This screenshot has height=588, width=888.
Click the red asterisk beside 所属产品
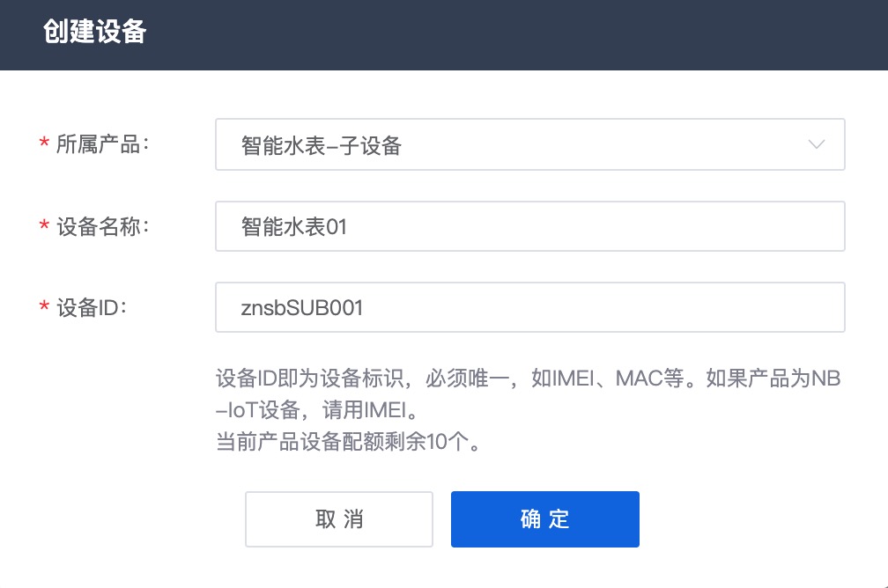(x=44, y=143)
